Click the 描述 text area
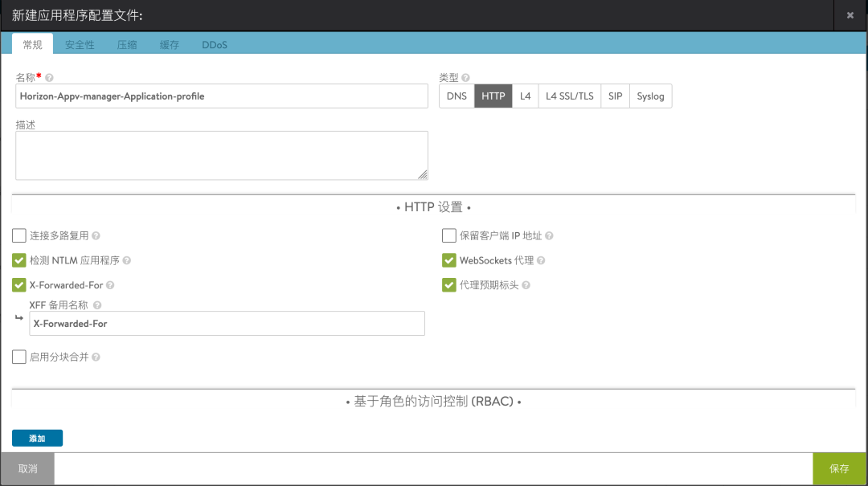 [x=222, y=156]
